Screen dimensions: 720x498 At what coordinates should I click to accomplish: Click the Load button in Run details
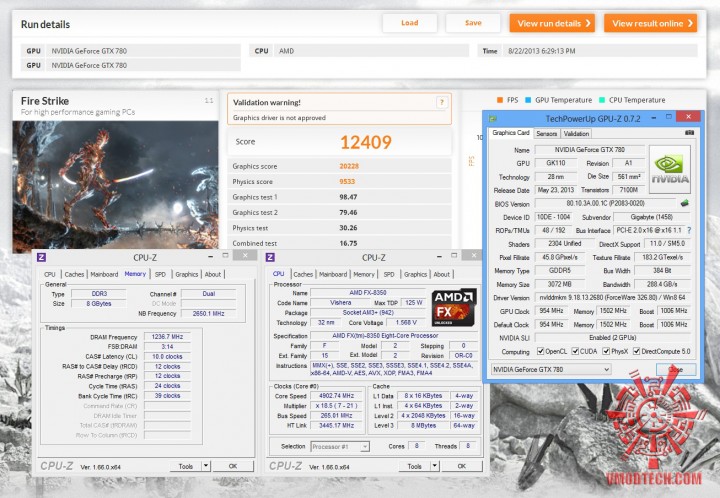410,23
